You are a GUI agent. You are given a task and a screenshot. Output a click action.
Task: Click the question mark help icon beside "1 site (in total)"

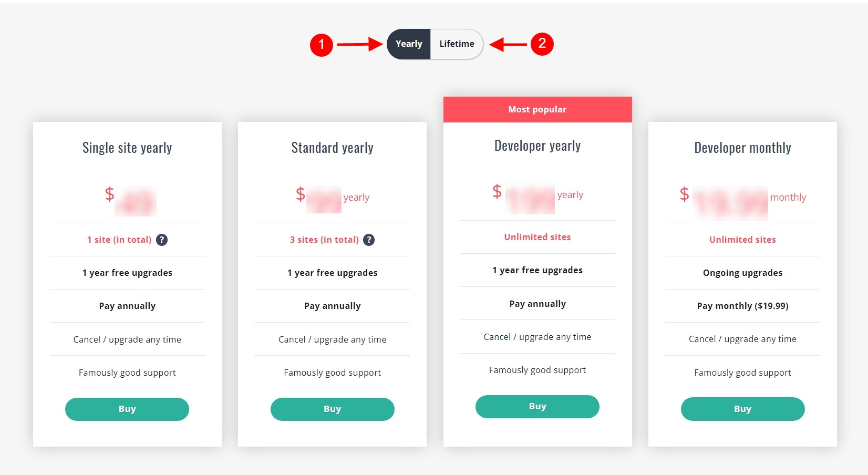[162, 240]
